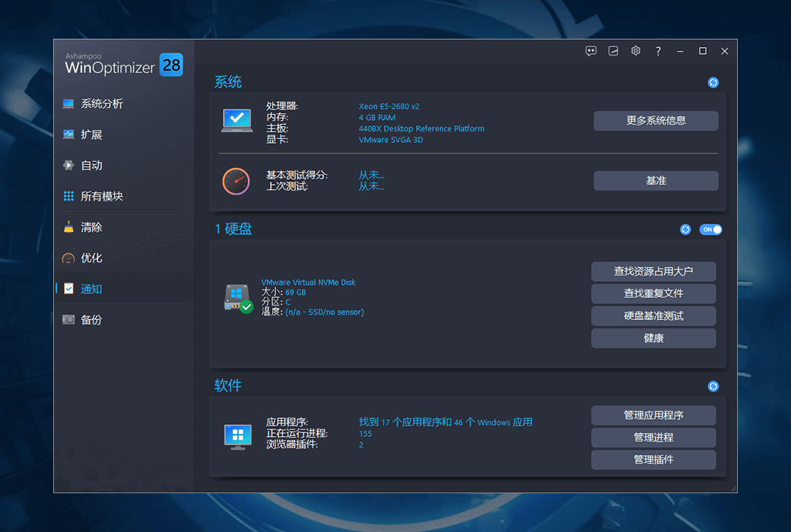
Task: Click the 自动 gear-play icon
Action: click(x=68, y=166)
